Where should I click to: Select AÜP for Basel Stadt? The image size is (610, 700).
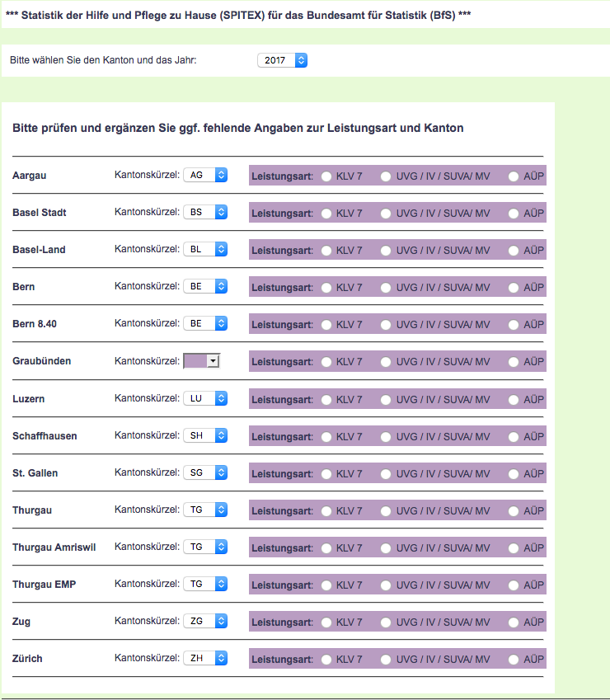(514, 214)
